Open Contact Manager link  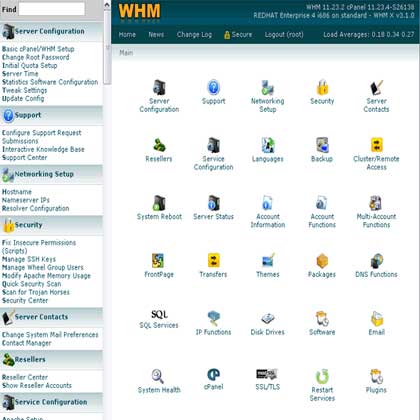[27, 343]
